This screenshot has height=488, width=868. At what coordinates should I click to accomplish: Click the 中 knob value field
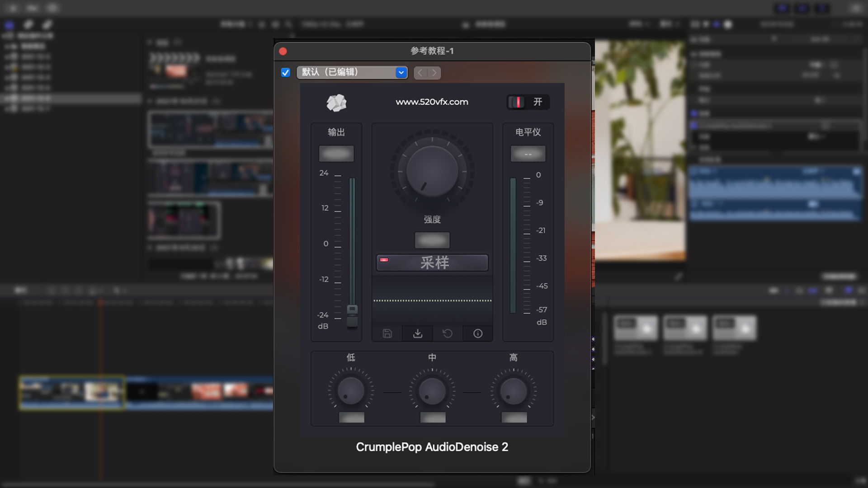pyautogui.click(x=433, y=418)
